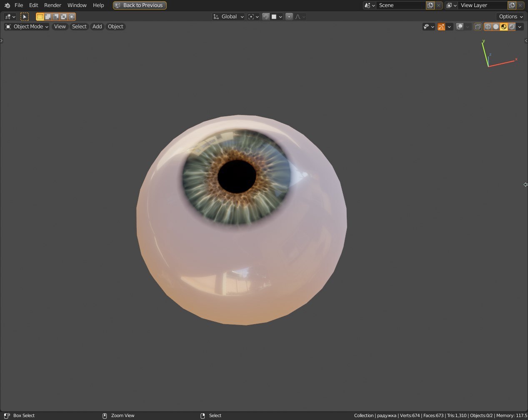Click the remove View Layer X icon
Image resolution: width=528 pixels, height=420 pixels.
pos(520,5)
